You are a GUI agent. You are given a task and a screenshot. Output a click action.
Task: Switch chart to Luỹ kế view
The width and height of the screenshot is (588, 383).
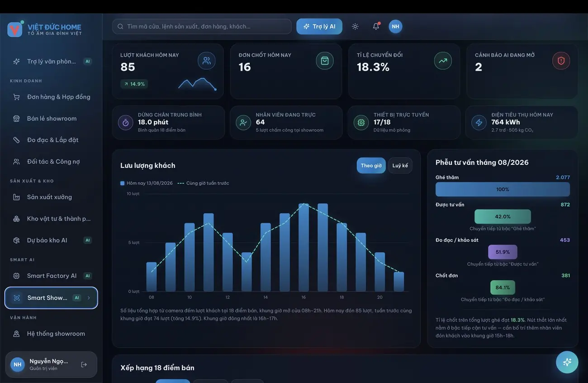tap(400, 166)
